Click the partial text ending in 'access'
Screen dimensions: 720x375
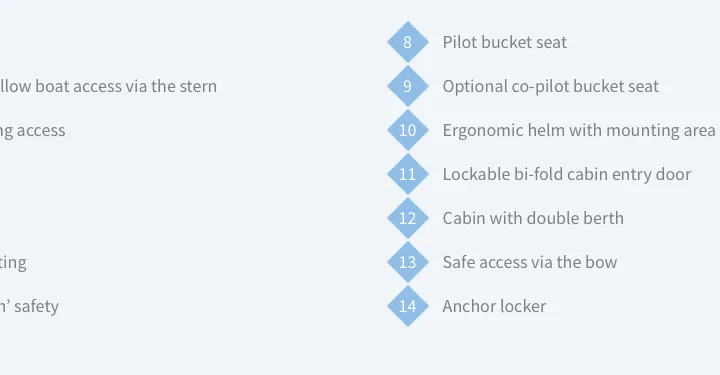(x=33, y=131)
